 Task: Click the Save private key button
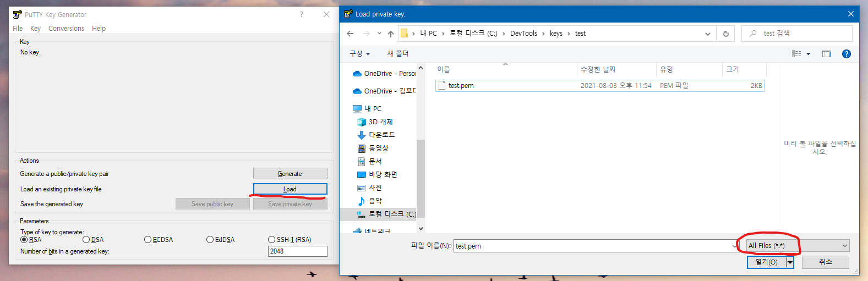point(290,204)
